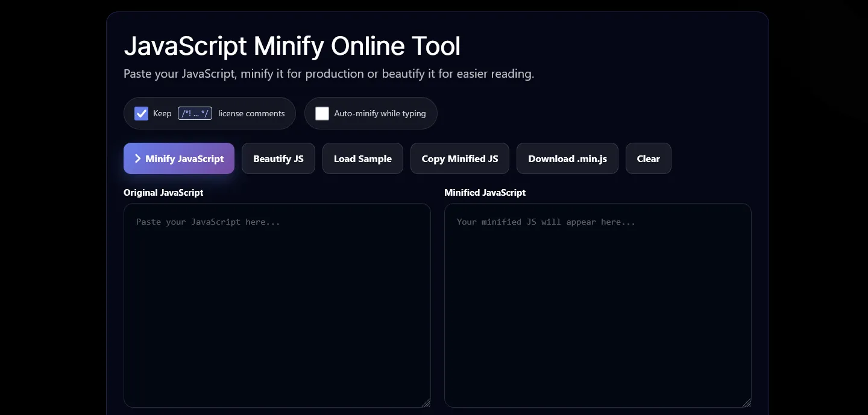The width and height of the screenshot is (868, 415).
Task: Select the Auto-minify while typing label text
Action: click(x=380, y=113)
